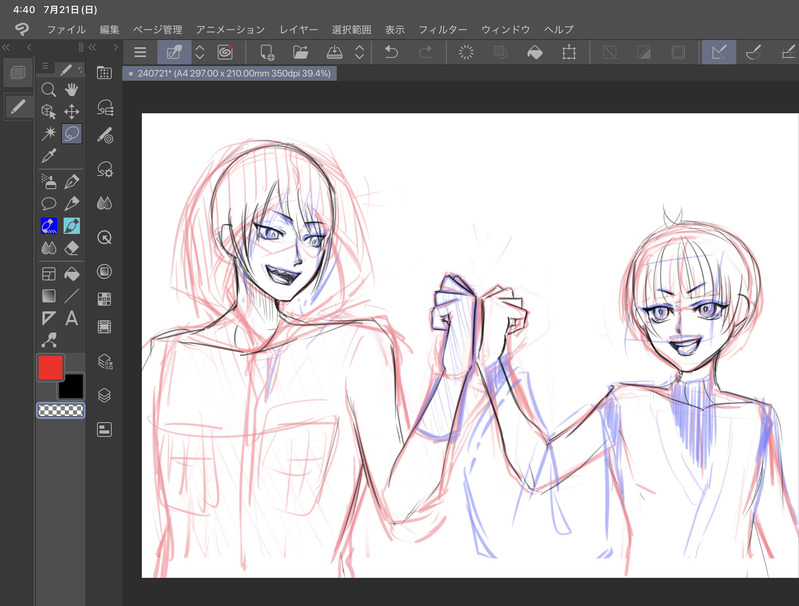Select the Balloon speech bubble tool
The width and height of the screenshot is (799, 606).
(49, 204)
